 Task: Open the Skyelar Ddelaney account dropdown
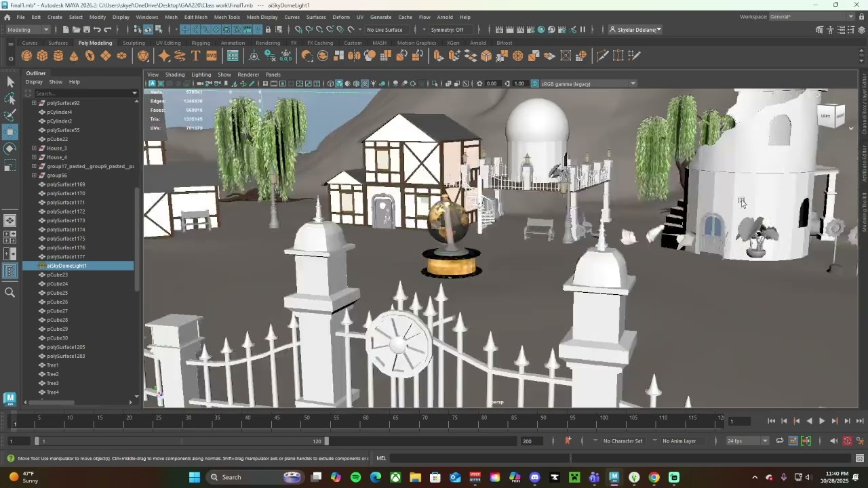pos(635,29)
